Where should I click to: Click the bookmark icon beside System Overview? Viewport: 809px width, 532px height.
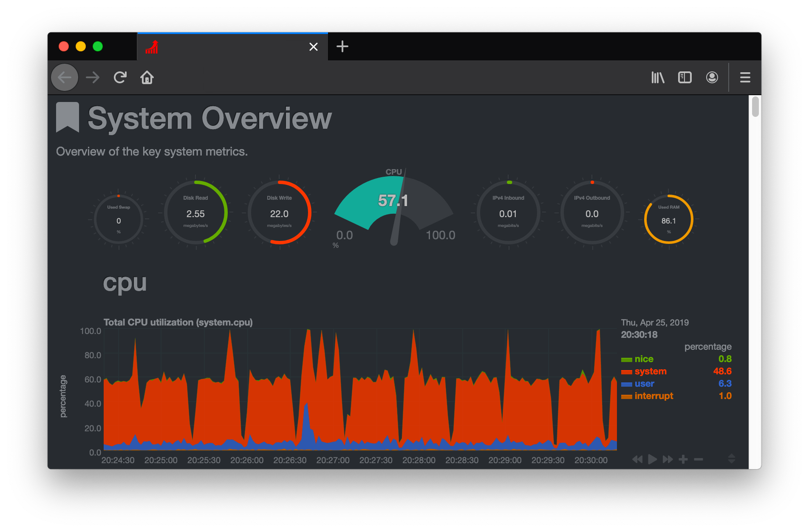(x=68, y=117)
